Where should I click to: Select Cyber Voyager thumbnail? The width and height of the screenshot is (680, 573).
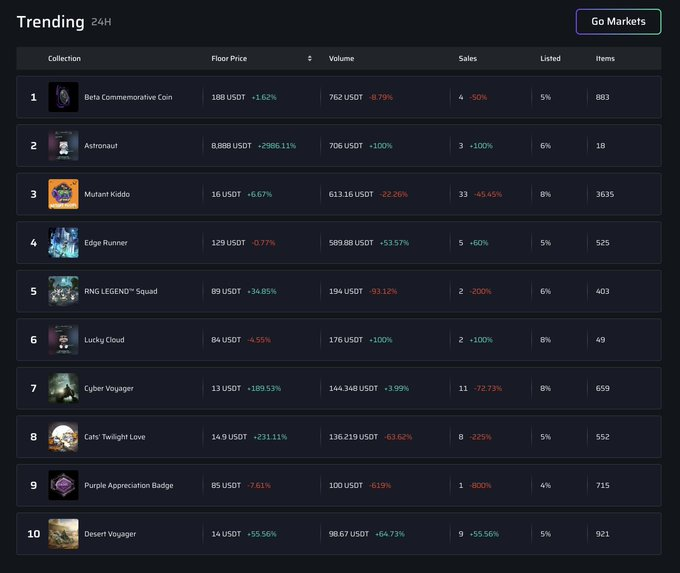click(x=63, y=389)
